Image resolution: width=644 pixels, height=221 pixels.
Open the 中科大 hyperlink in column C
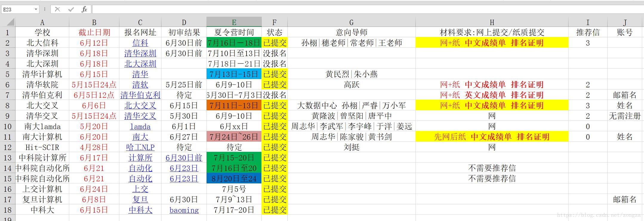pos(140,210)
